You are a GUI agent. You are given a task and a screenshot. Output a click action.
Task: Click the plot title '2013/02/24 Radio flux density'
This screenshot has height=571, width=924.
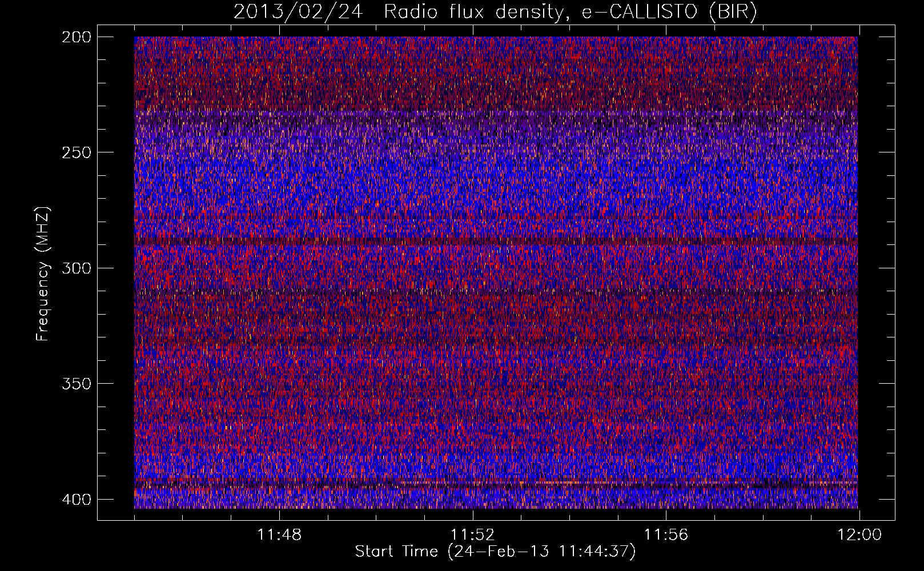[x=495, y=12]
